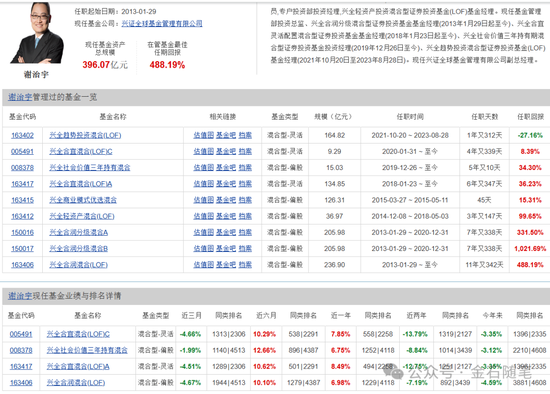Open 005491 code in performance ranking table
The image size is (550, 394).
pyautogui.click(x=21, y=334)
